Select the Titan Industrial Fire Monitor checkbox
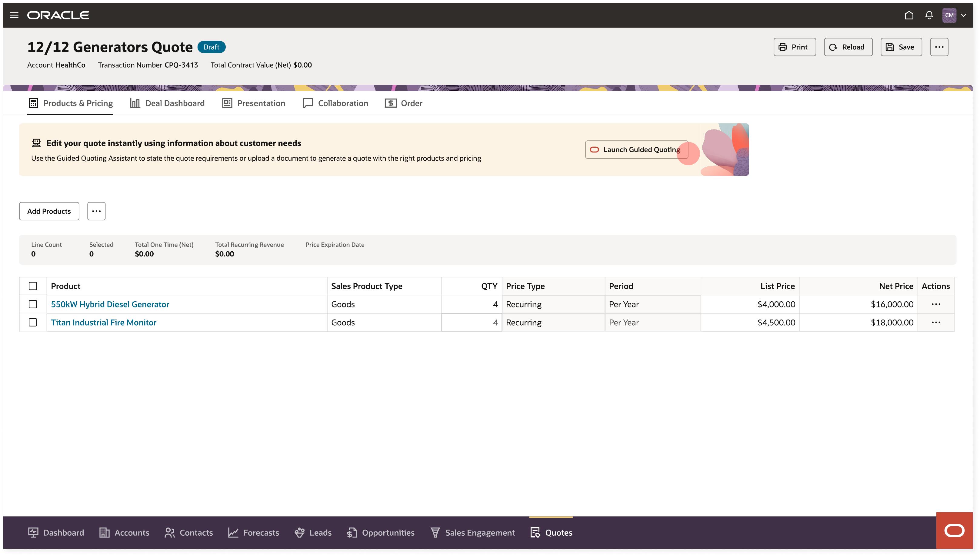Viewport: 980px width, 556px height. pos(33,322)
